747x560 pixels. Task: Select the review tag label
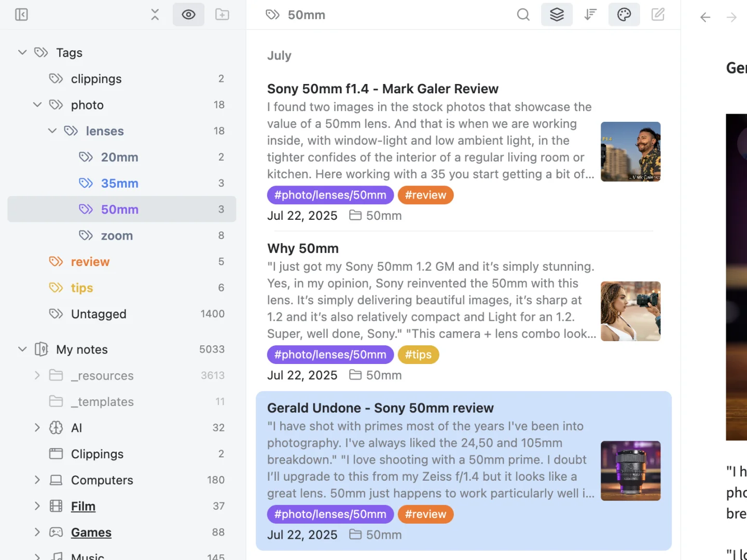pyautogui.click(x=90, y=261)
